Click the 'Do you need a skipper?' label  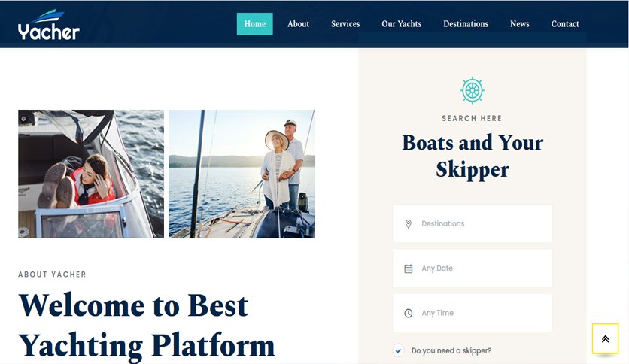tap(451, 350)
